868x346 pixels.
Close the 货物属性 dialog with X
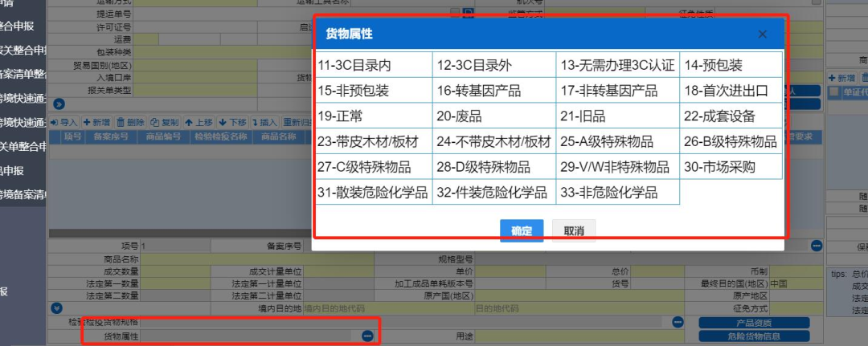763,34
